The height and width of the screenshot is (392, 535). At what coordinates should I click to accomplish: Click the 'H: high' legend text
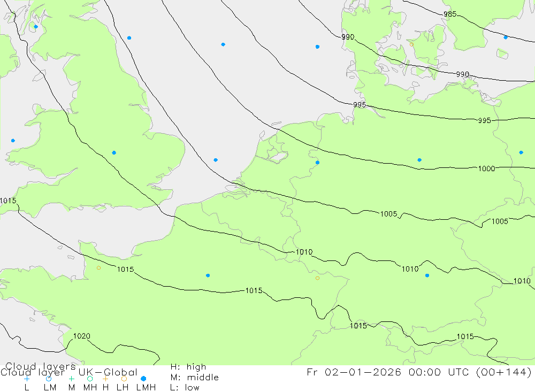(188, 367)
